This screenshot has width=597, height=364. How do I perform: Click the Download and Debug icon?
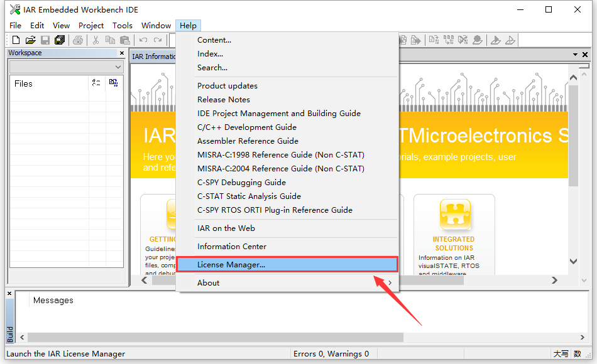tap(495, 40)
